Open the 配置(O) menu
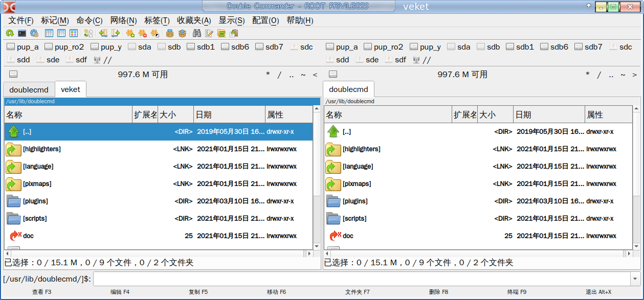 [265, 20]
